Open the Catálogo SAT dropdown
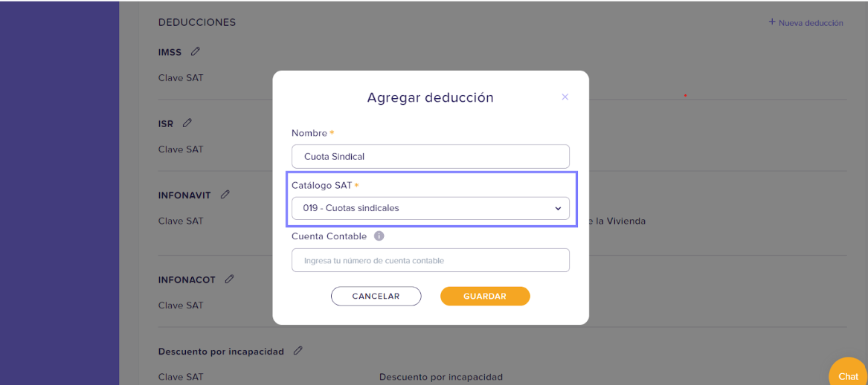This screenshot has width=868, height=385. [x=430, y=209]
